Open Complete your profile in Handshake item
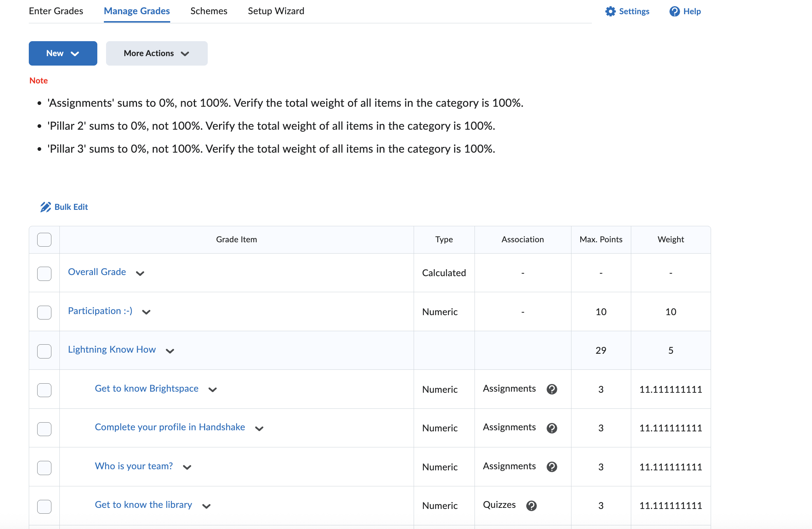 (x=170, y=427)
